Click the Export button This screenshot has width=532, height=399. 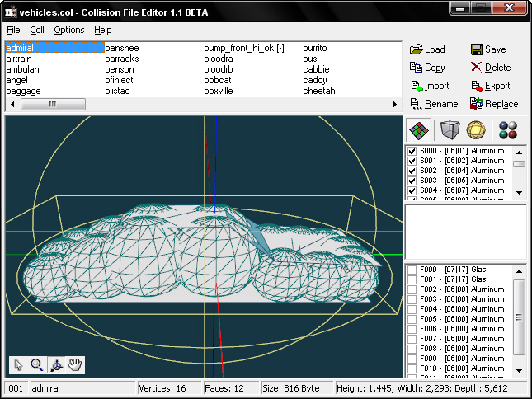pyautogui.click(x=491, y=86)
